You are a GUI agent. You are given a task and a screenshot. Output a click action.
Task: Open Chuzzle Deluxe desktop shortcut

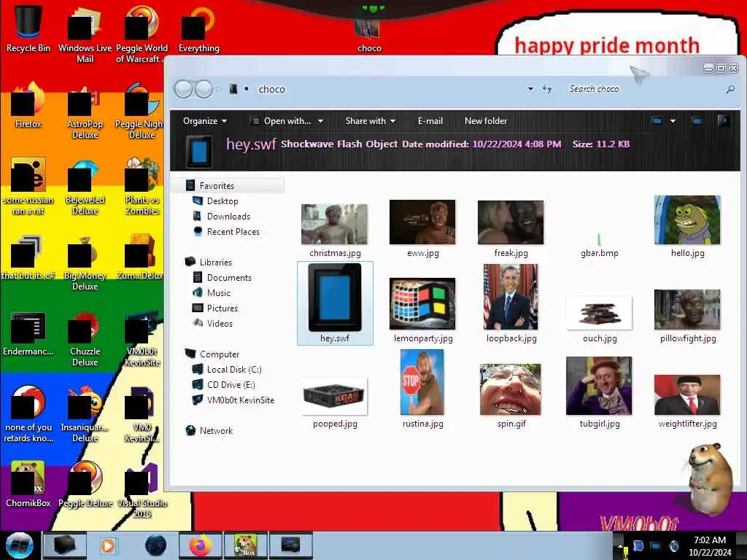tap(85, 338)
